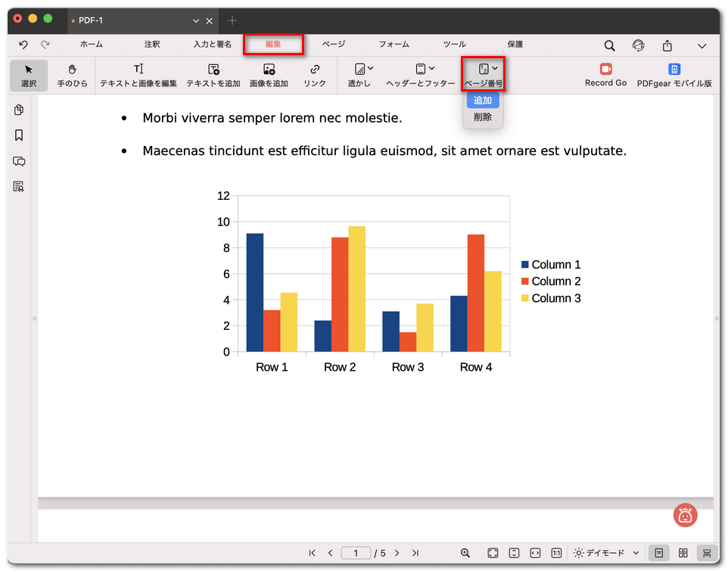Click 追加 in the page number menu

pyautogui.click(x=483, y=101)
